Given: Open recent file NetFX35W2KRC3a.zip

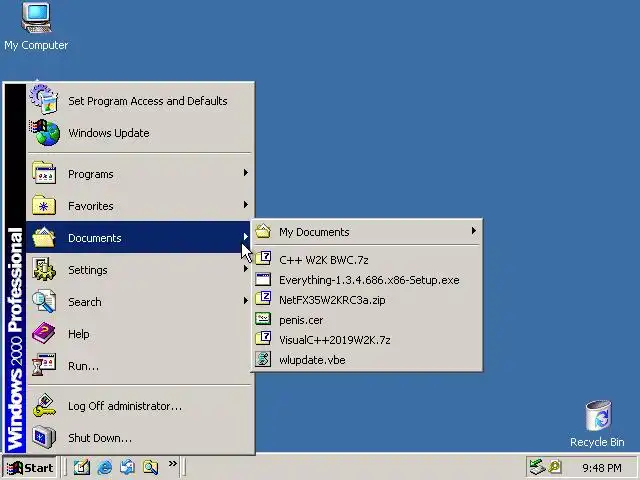Looking at the screenshot, I should point(367,300).
